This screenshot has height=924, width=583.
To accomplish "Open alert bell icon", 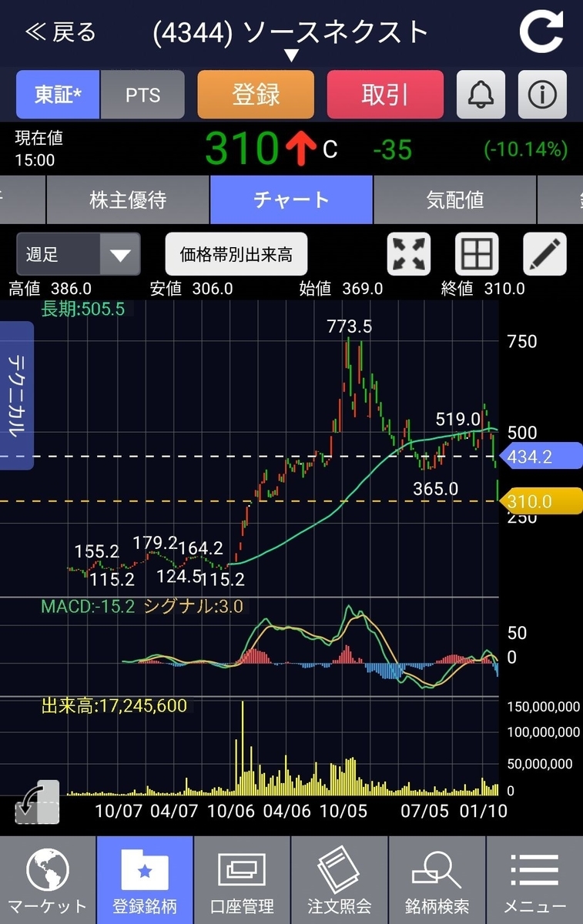I will [481, 95].
